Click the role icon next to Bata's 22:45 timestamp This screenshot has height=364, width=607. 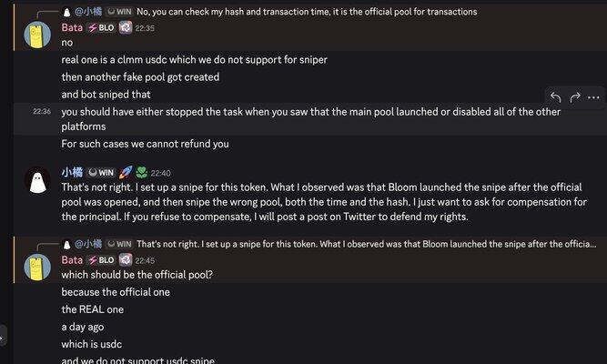[126, 259]
